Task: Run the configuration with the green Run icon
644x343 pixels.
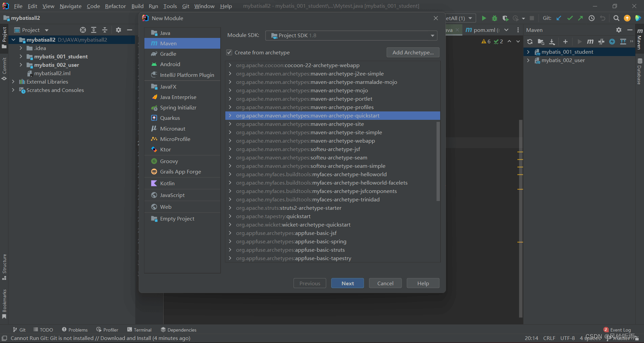Action: (x=484, y=18)
